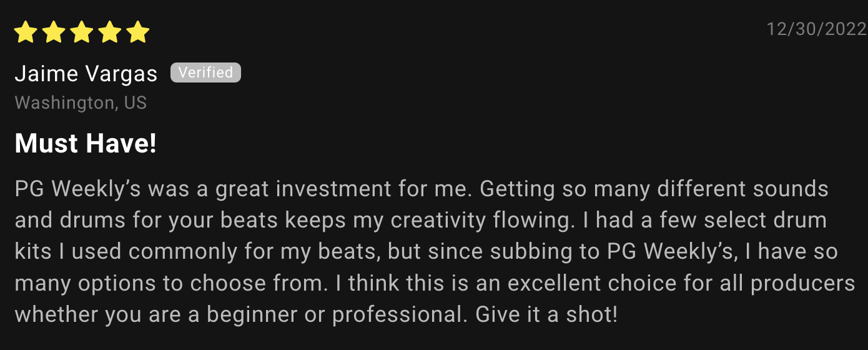The height and width of the screenshot is (350, 868).
Task: Click the Washington, US location text
Action: [81, 102]
